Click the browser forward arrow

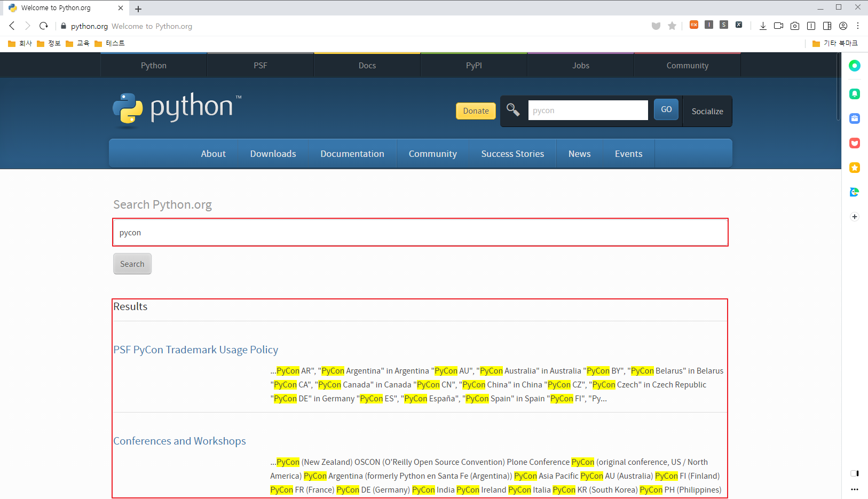click(x=28, y=26)
